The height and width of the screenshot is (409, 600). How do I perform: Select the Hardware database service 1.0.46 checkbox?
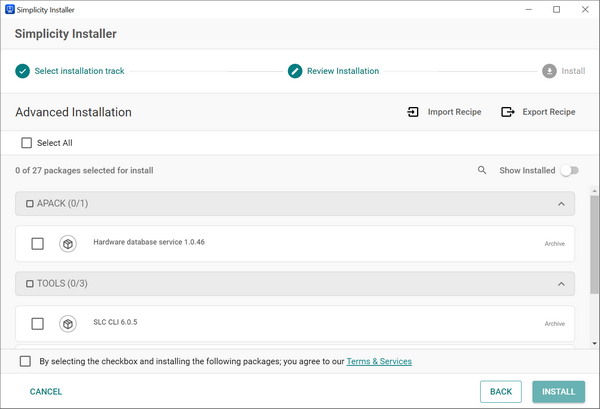click(x=38, y=244)
